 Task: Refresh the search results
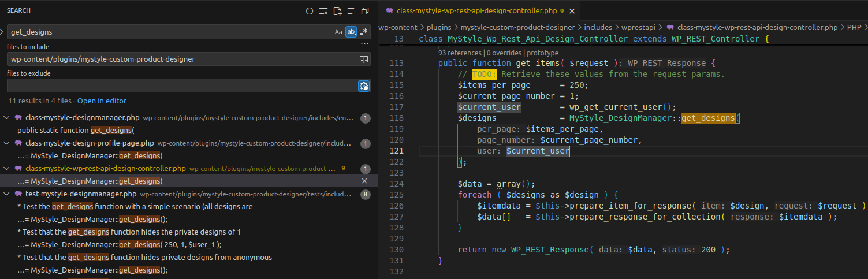point(310,11)
